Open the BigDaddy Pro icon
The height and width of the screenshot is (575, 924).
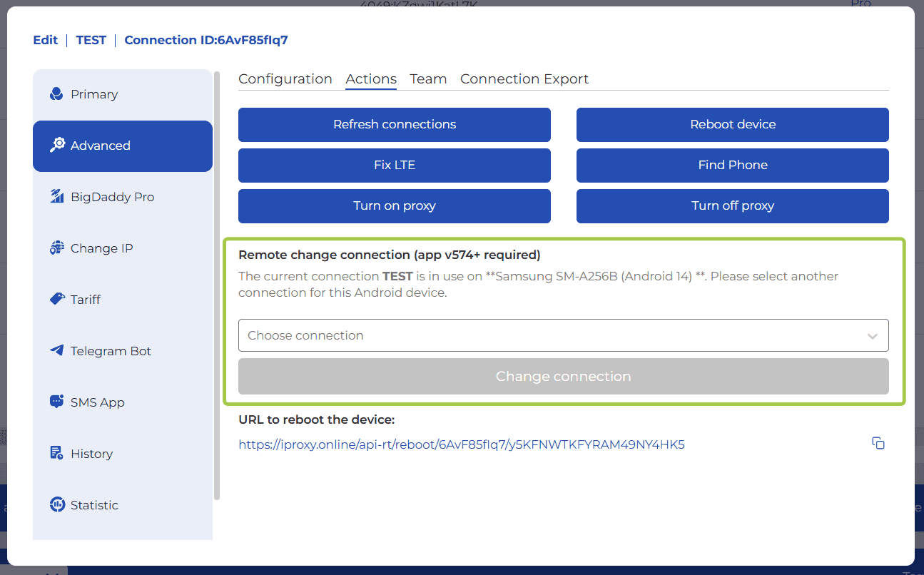(x=57, y=197)
